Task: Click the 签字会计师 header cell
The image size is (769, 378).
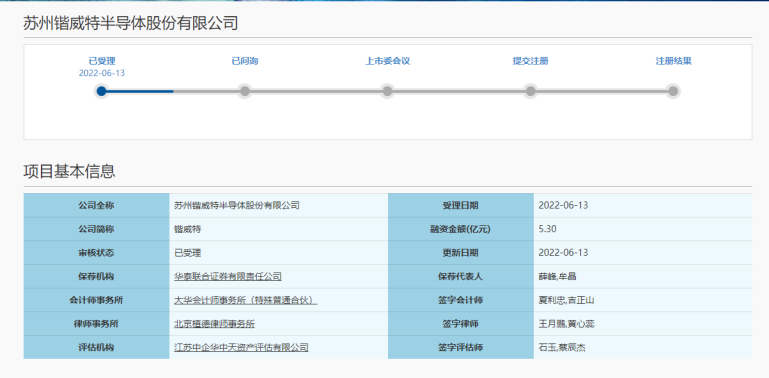Action: 461,300
